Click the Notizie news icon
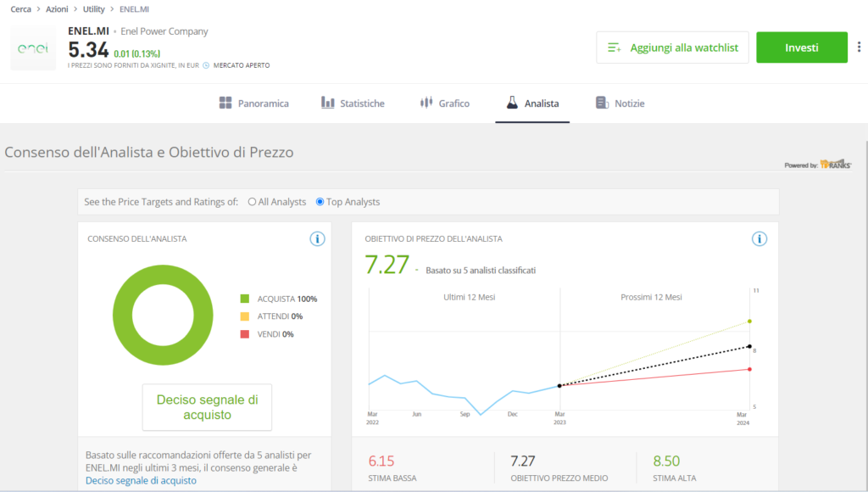The height and width of the screenshot is (492, 868). [x=602, y=103]
